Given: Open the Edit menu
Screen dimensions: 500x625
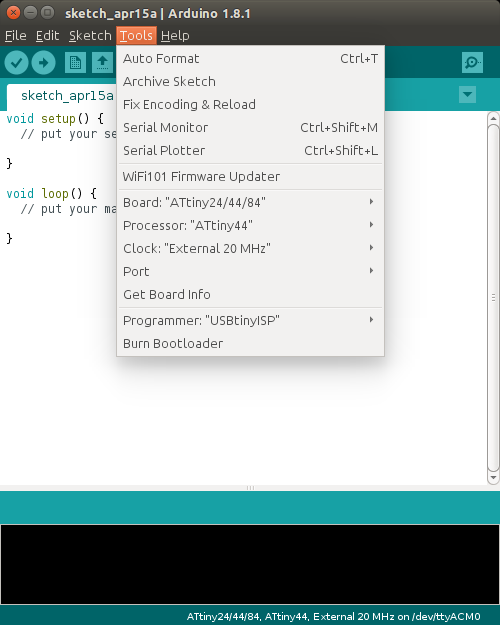Looking at the screenshot, I should point(47,36).
